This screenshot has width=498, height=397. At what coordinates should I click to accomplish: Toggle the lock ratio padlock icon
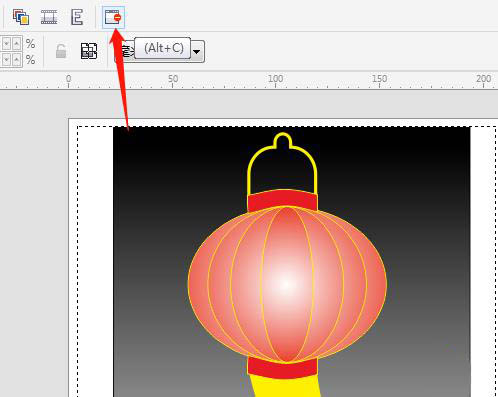pyautogui.click(x=61, y=51)
